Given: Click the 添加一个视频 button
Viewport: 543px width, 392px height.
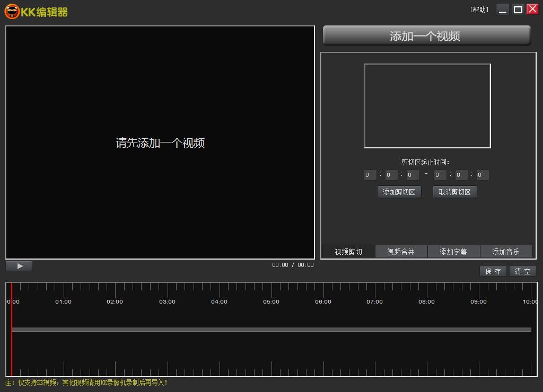Looking at the screenshot, I should coord(426,36).
